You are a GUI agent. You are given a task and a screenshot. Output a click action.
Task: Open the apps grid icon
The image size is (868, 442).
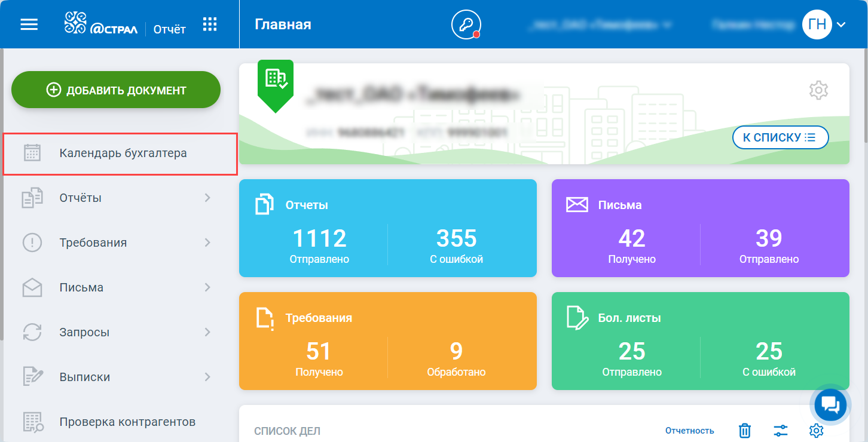coord(209,24)
